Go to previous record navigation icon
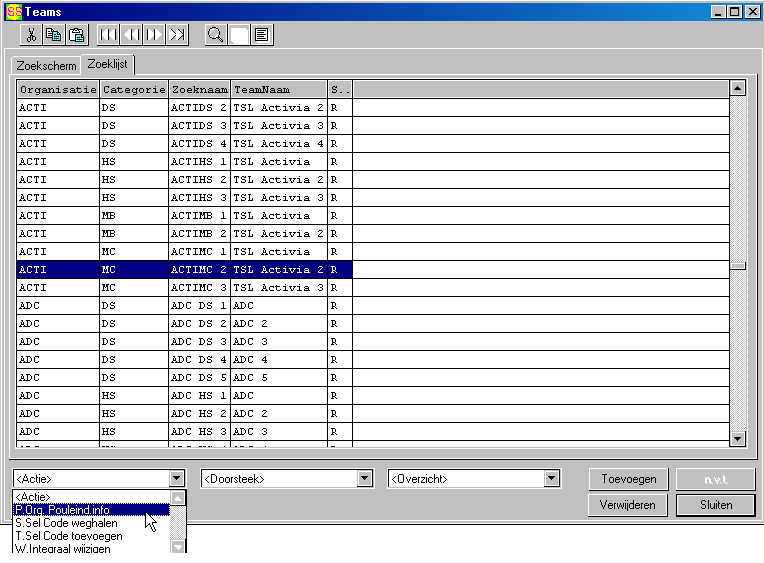Screen dimensions: 764x563 click(x=131, y=35)
